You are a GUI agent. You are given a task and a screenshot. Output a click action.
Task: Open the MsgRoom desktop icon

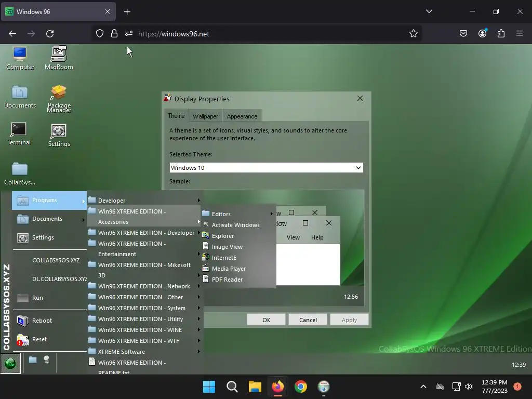(59, 58)
